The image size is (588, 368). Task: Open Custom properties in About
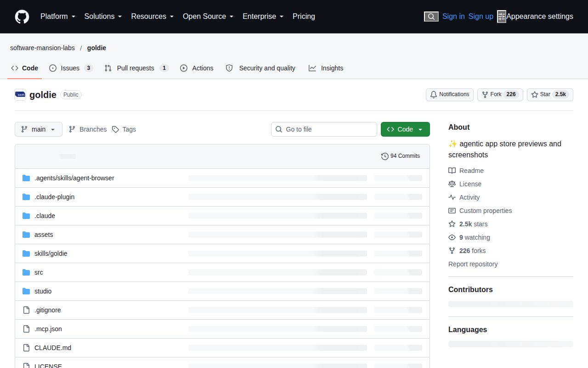click(480, 211)
